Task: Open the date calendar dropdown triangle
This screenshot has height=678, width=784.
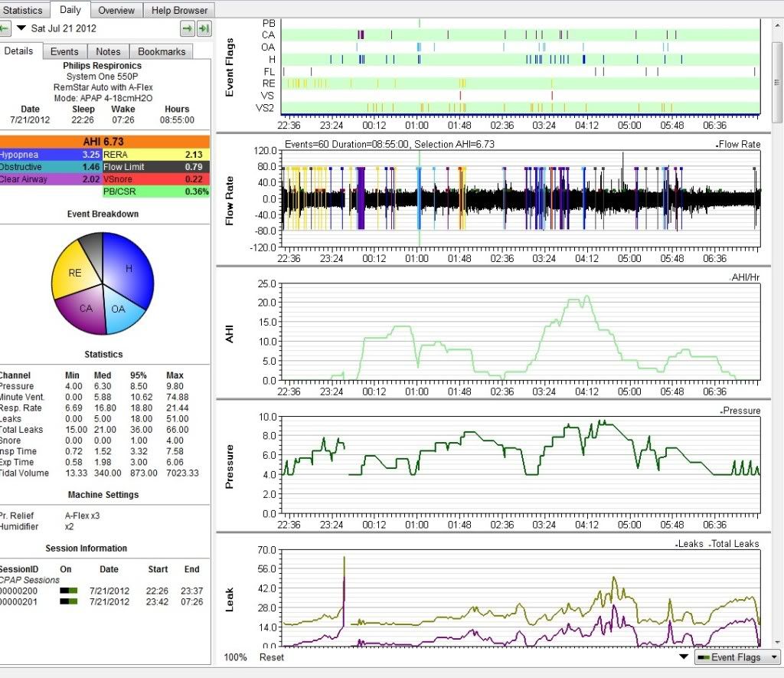Action: (21, 29)
